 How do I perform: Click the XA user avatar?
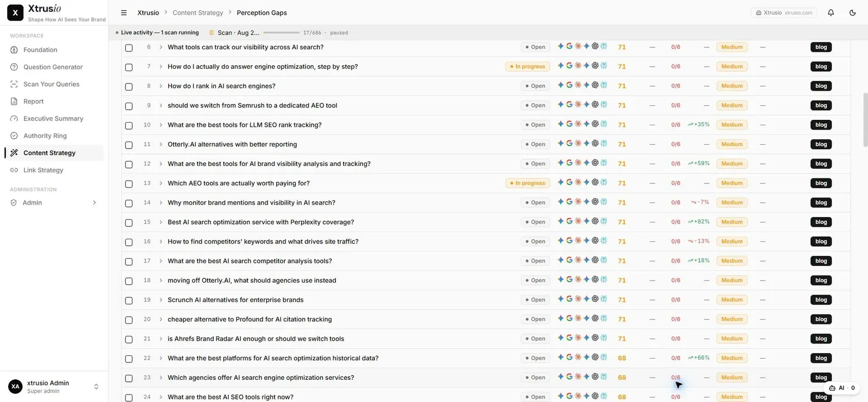(15, 387)
